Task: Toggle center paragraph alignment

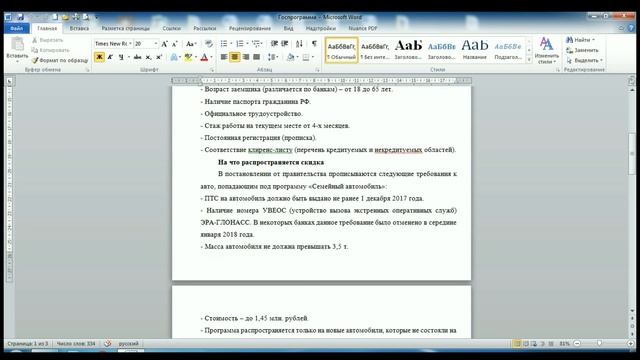Action: tap(235, 57)
